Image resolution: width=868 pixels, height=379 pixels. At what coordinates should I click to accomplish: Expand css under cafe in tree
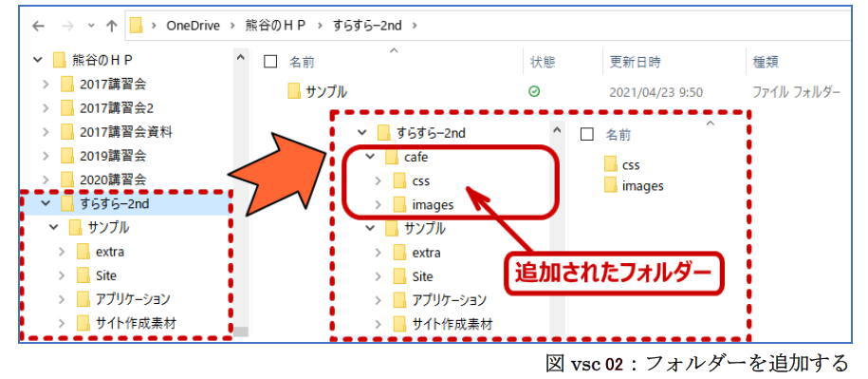(x=379, y=180)
